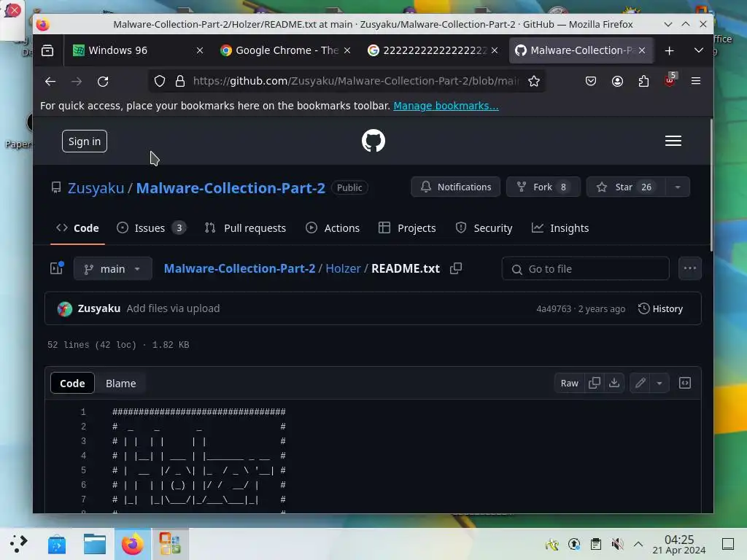Open the Issues tab
This screenshot has height=560, width=747.
(x=151, y=228)
